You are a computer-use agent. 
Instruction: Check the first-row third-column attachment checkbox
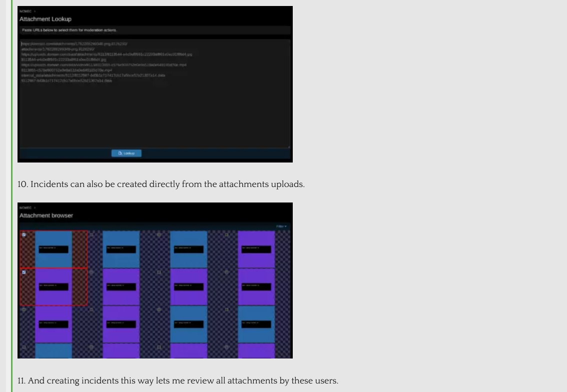tap(159, 234)
